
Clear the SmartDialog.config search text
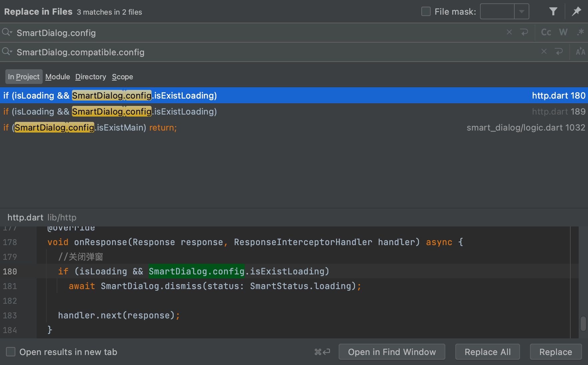(509, 32)
